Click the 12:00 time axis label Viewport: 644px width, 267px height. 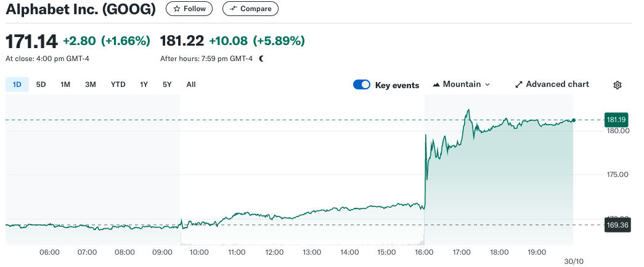(274, 252)
